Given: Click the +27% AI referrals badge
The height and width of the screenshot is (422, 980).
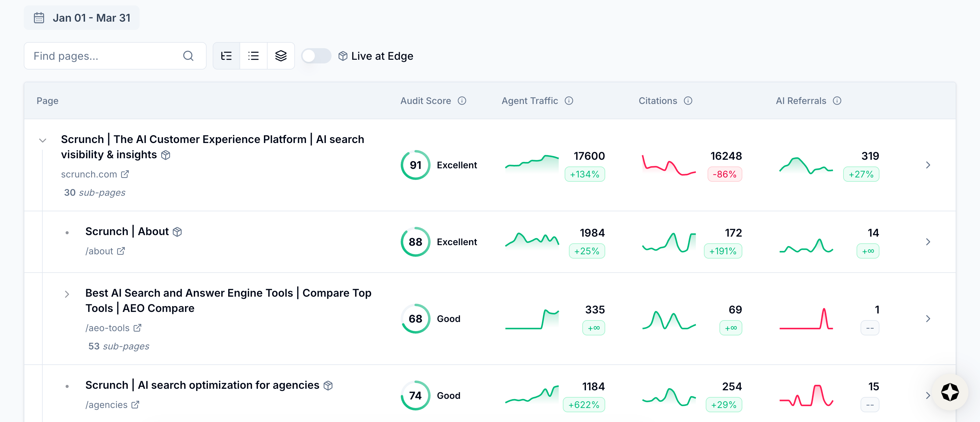Looking at the screenshot, I should [x=861, y=174].
